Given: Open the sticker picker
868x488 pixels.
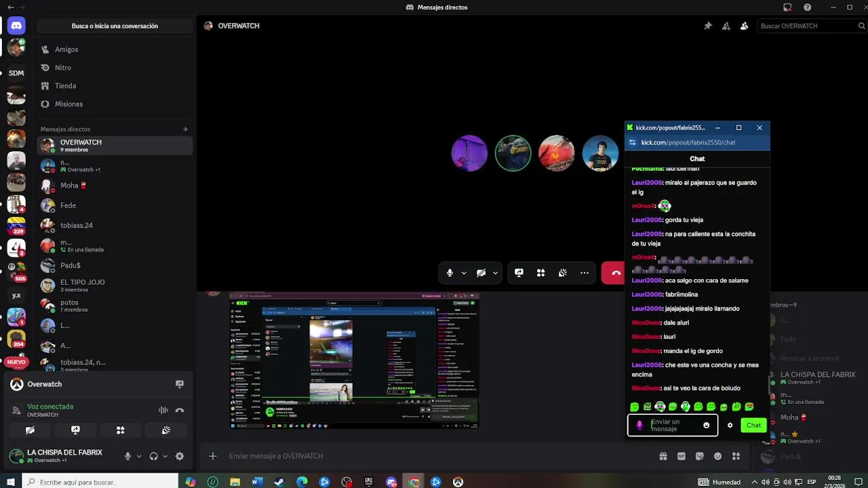Looking at the screenshot, I should coord(700,456).
